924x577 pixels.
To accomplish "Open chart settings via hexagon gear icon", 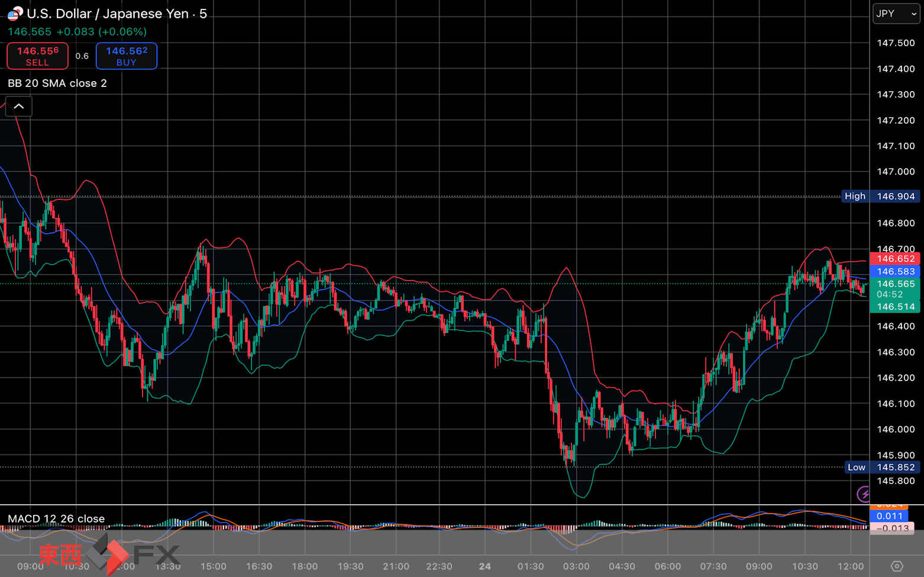I will click(x=896, y=566).
